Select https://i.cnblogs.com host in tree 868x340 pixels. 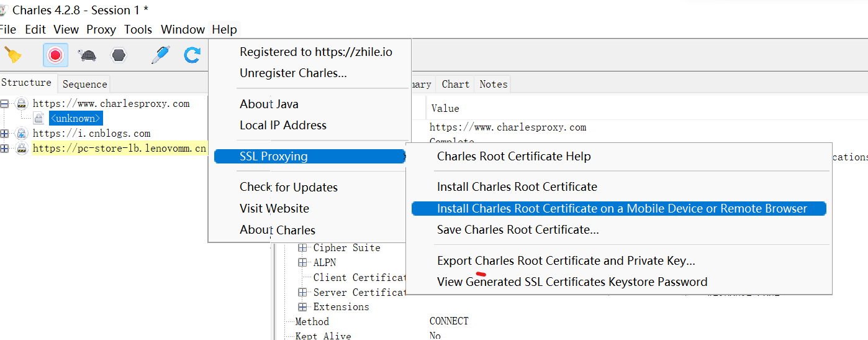point(91,134)
